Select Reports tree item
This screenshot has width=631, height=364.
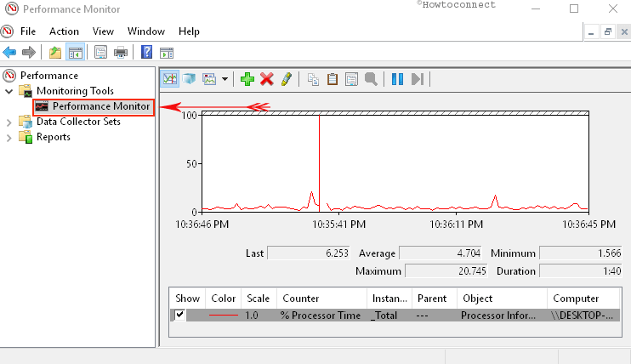click(x=53, y=137)
